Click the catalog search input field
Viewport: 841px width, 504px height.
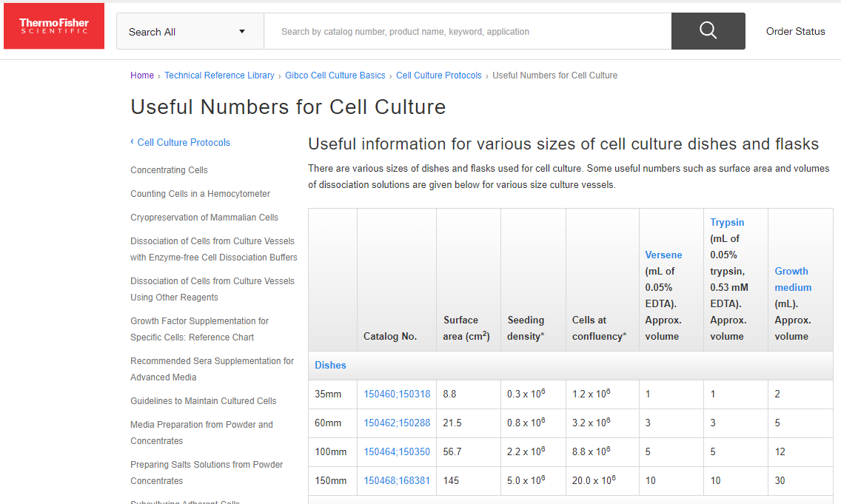coord(466,32)
